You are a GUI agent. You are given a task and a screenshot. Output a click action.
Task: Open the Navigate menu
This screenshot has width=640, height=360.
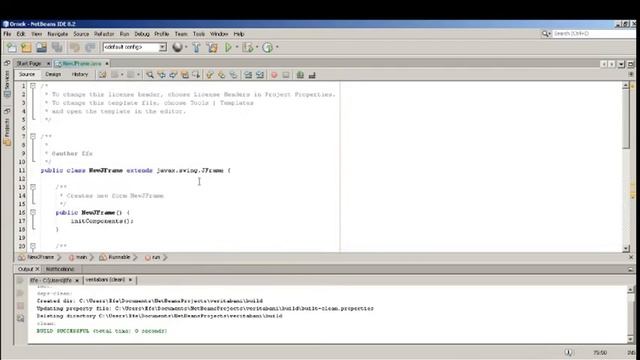tap(58, 34)
